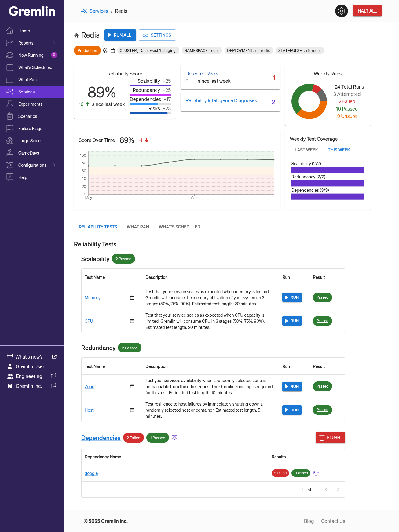Image resolution: width=399 pixels, height=532 pixels.
Task: Click 2 Failed badge in google row
Action: 280,473
